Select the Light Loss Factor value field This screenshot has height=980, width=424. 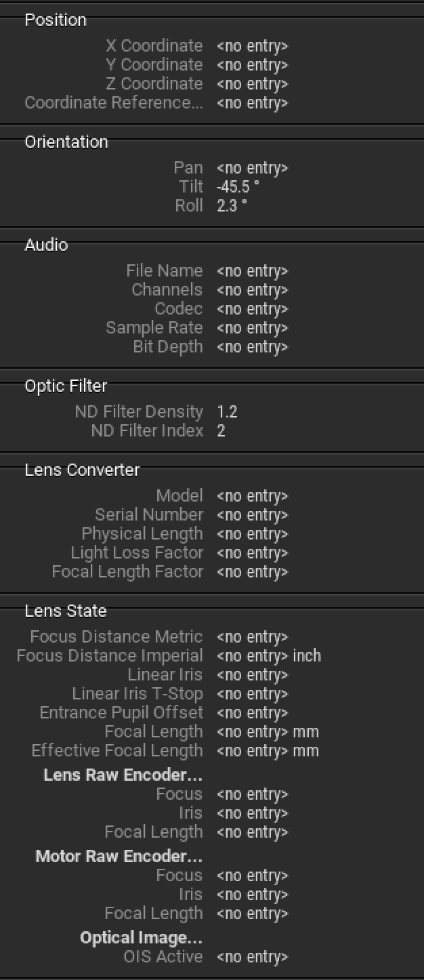252,553
